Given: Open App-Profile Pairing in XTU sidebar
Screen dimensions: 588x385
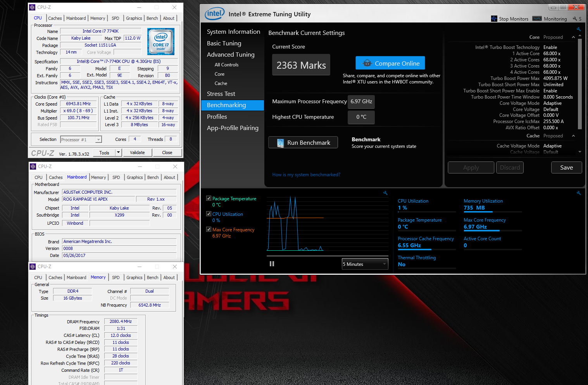Looking at the screenshot, I should click(233, 128).
